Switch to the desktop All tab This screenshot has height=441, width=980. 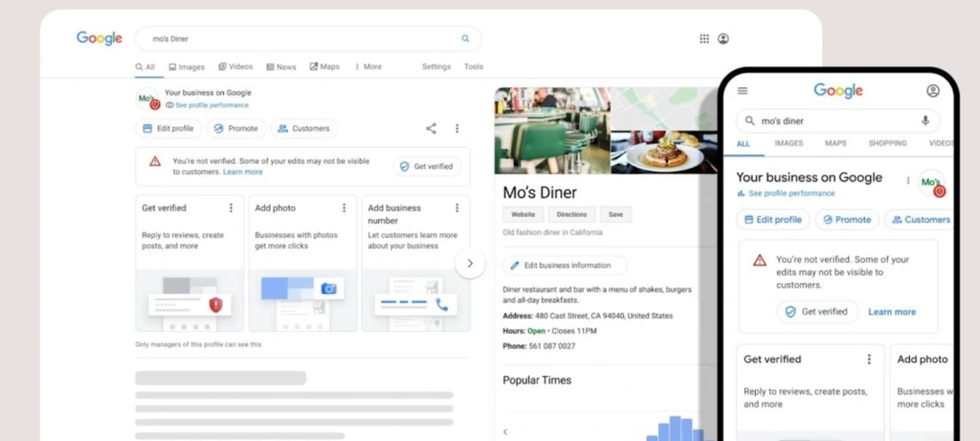coord(145,67)
